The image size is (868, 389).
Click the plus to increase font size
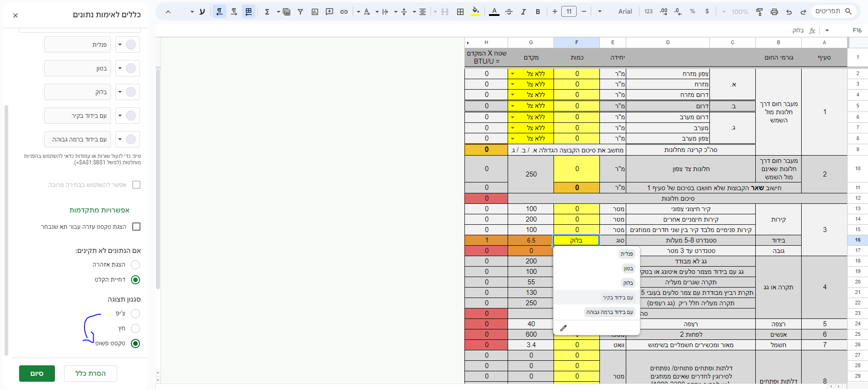click(x=554, y=11)
